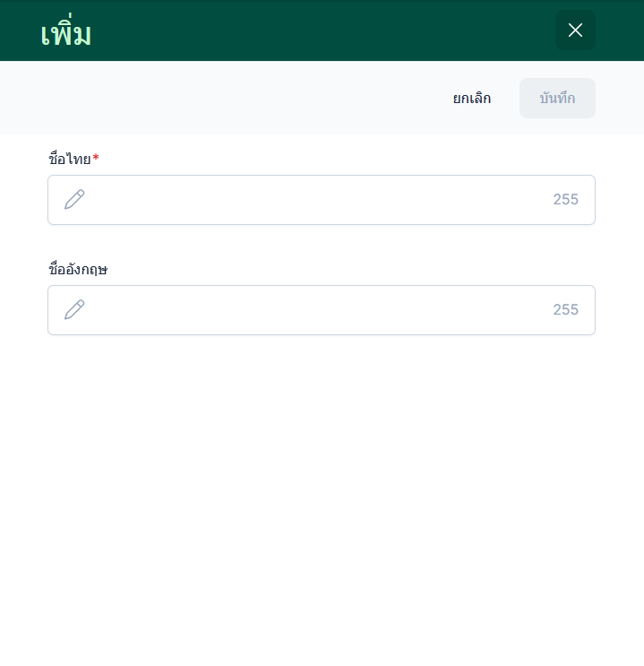Click the pencil icon in ชื่อไทย field
This screenshot has width=644, height=666.
click(74, 200)
